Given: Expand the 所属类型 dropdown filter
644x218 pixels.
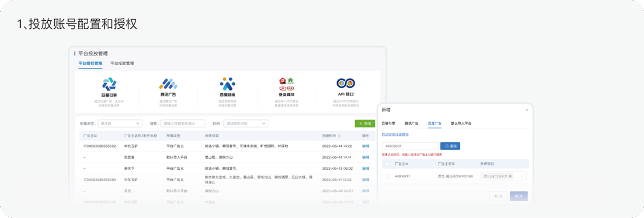Looking at the screenshot, I should tap(120, 124).
